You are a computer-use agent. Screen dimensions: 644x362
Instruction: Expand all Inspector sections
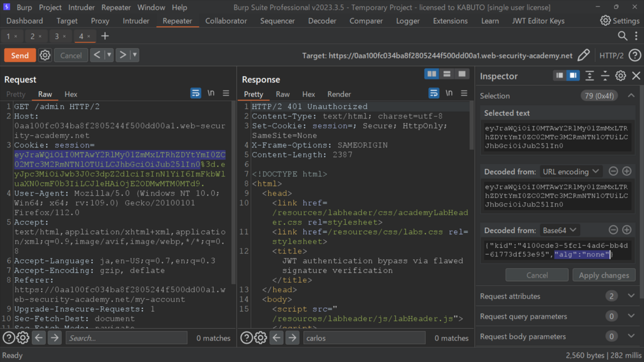(x=590, y=76)
